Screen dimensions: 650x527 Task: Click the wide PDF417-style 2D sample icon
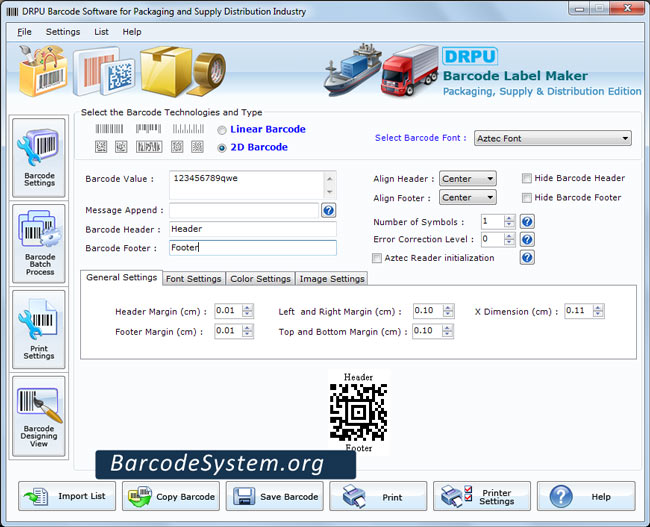coord(149,146)
